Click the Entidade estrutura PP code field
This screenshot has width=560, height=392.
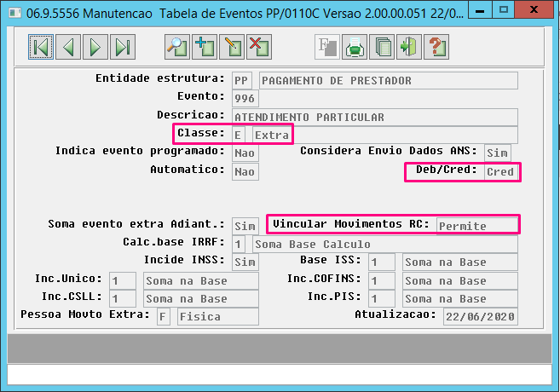point(242,81)
